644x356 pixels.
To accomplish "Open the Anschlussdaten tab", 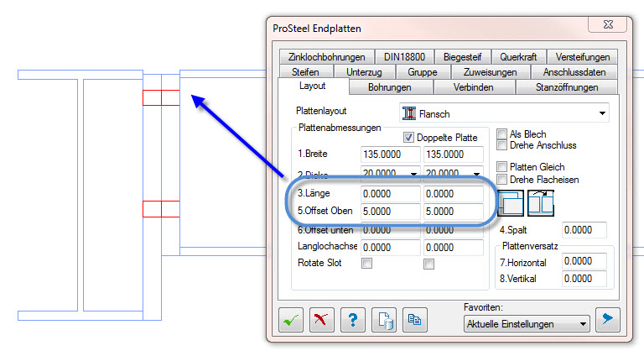I will click(574, 72).
